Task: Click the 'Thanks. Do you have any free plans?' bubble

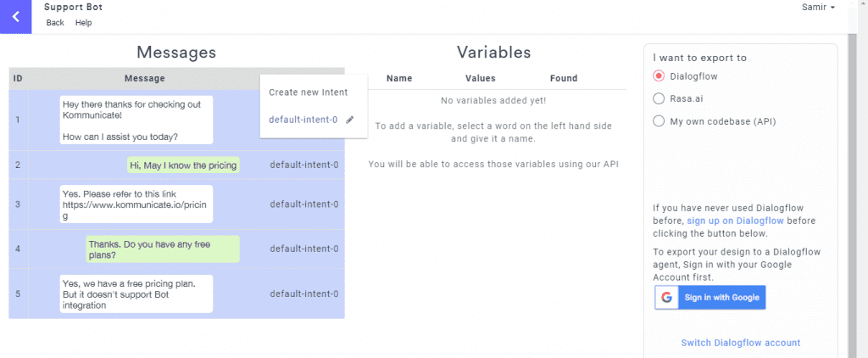Action: 163,249
